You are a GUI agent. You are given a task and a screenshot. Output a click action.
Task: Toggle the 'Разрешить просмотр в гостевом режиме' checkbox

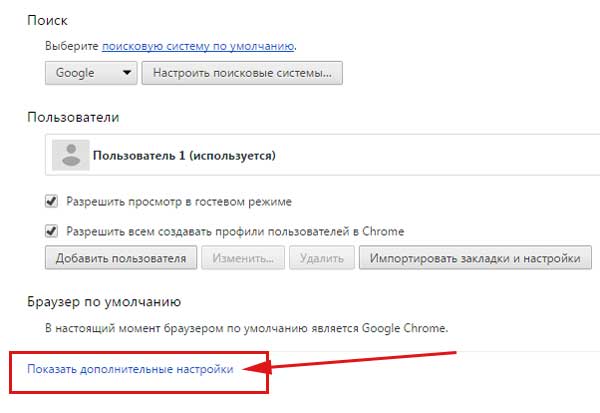52,201
